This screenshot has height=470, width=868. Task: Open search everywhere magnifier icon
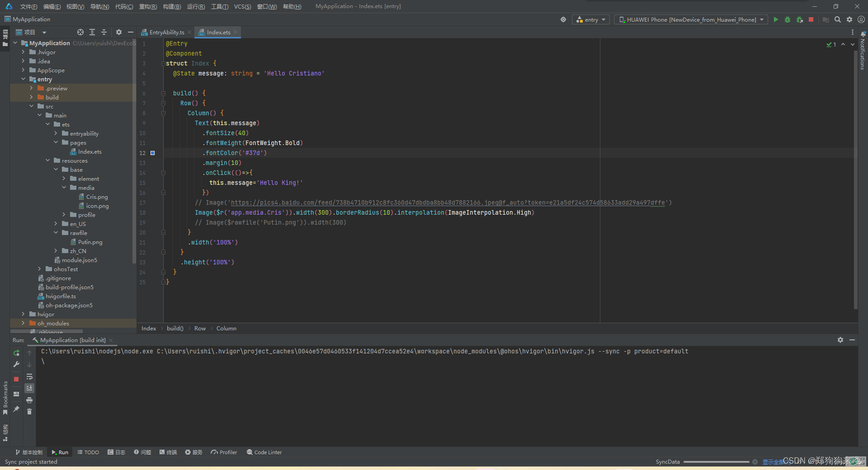click(x=838, y=19)
